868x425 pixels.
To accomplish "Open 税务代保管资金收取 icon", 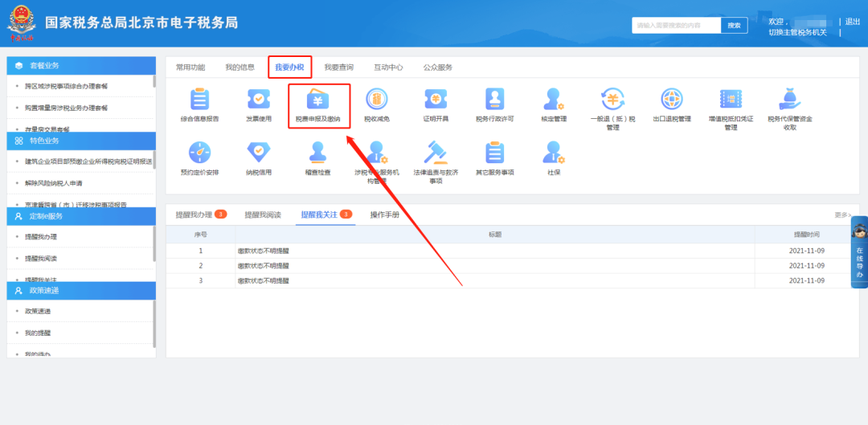I will tap(790, 99).
